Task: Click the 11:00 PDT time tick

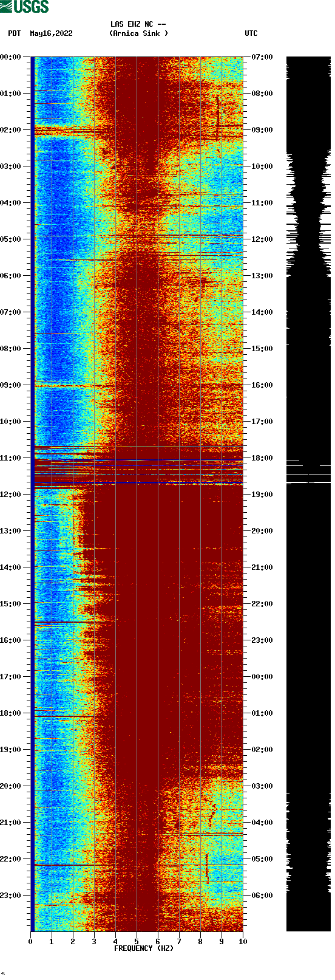Action: point(10,458)
